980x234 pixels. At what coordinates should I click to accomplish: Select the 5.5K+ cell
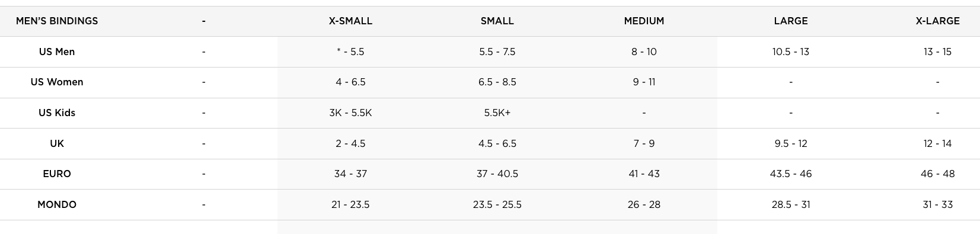497,113
